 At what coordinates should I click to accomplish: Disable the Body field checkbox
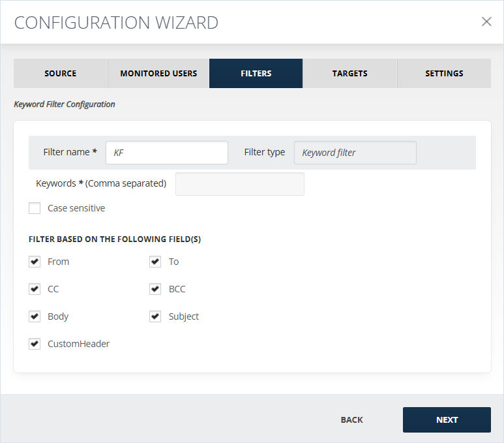pyautogui.click(x=35, y=316)
